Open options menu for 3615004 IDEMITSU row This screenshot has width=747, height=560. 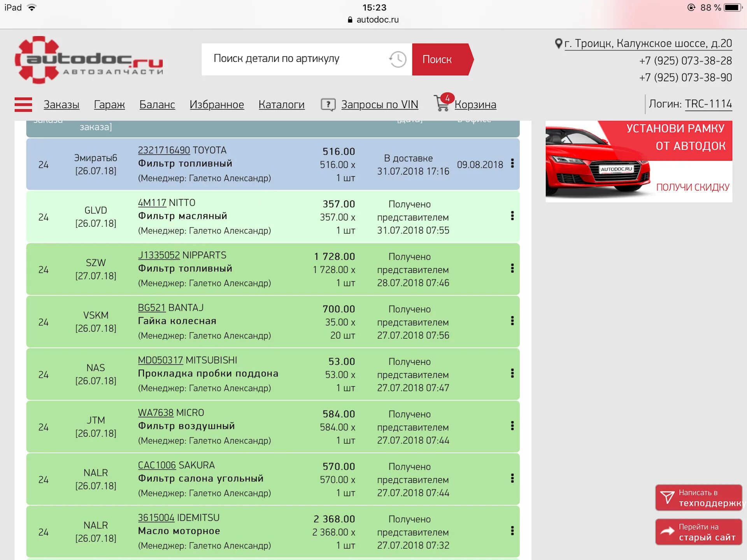tap(512, 531)
